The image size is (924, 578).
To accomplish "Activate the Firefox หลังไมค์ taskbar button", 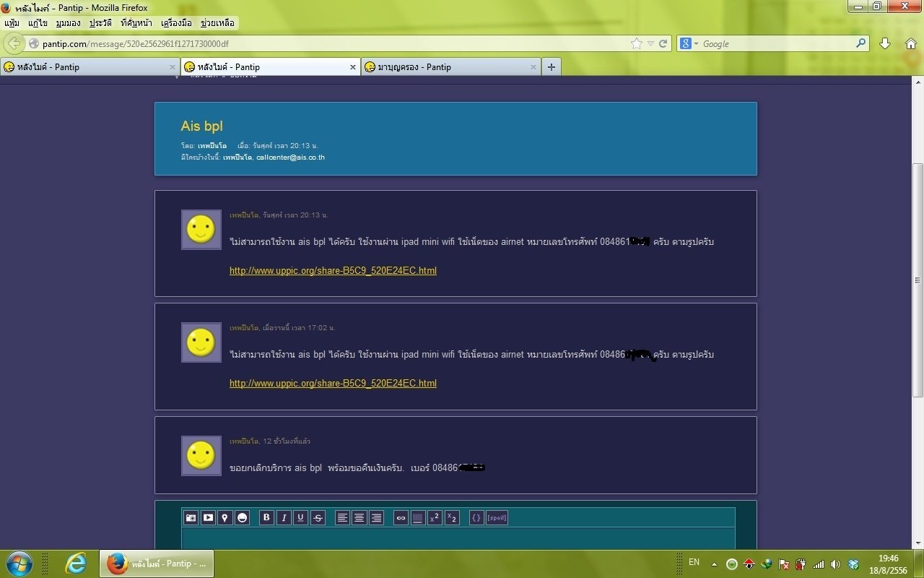I will (157, 564).
